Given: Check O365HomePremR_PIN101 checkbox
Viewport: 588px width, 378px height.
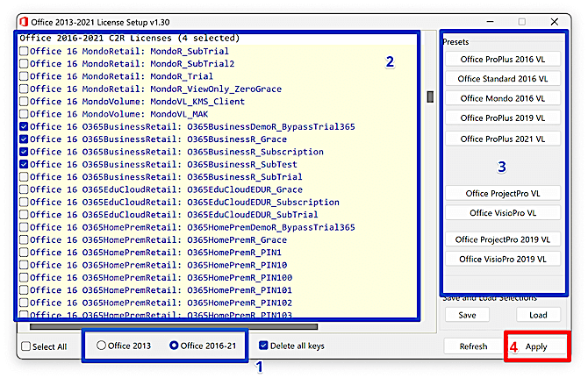Looking at the screenshot, I should point(24,290).
